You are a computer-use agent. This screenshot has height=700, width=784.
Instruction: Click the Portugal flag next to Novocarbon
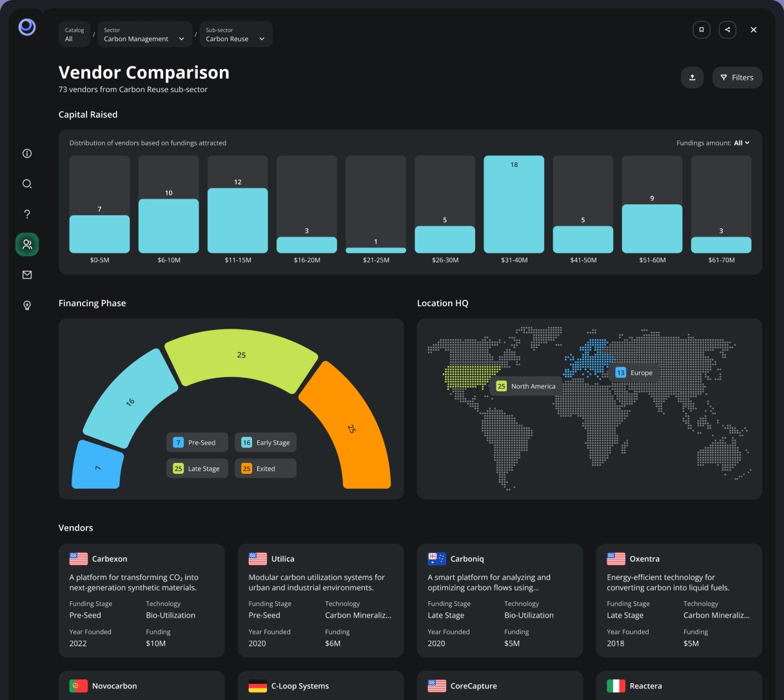click(x=79, y=686)
